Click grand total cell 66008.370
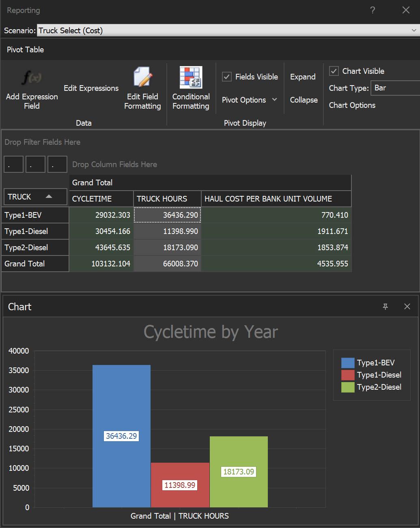 (x=167, y=264)
